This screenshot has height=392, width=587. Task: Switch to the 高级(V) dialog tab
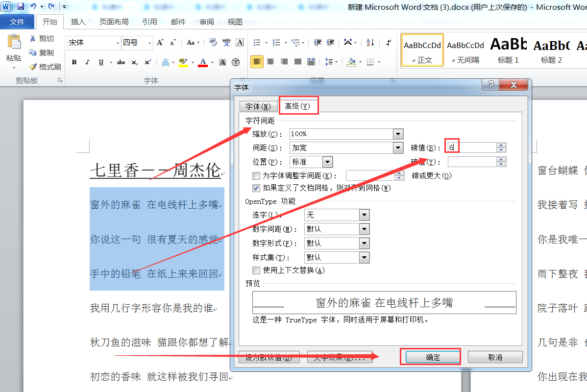click(x=297, y=106)
